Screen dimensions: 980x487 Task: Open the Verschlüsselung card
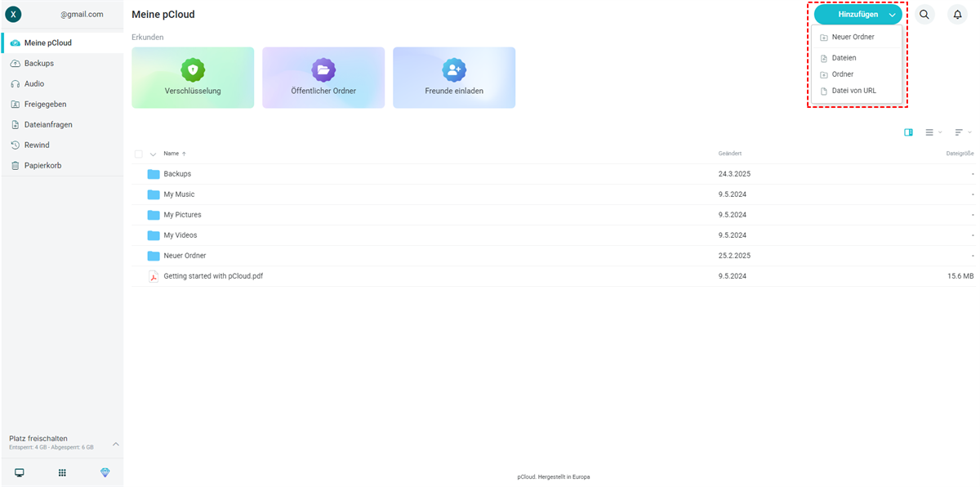tap(193, 78)
